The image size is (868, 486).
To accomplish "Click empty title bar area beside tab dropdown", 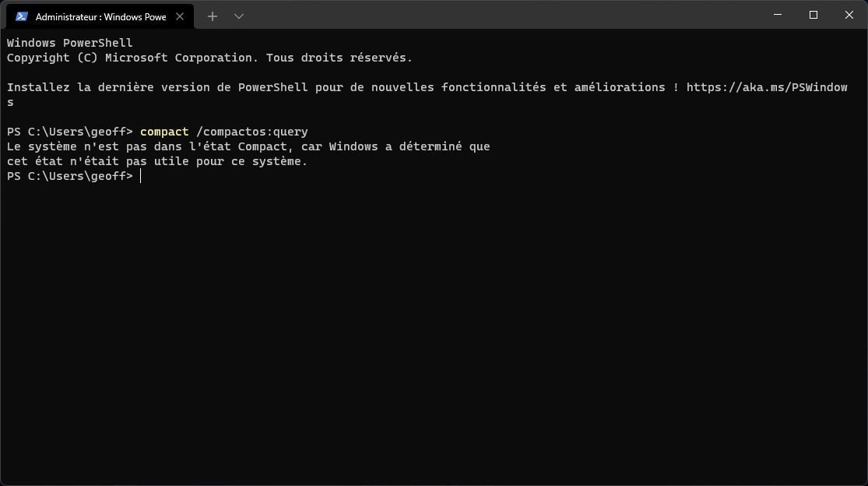I will point(498,15).
